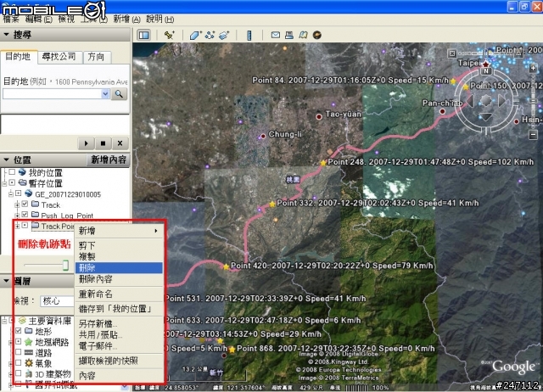Toggle the 氣象 layer checkbox
The width and height of the screenshot is (543, 392).
point(19,362)
